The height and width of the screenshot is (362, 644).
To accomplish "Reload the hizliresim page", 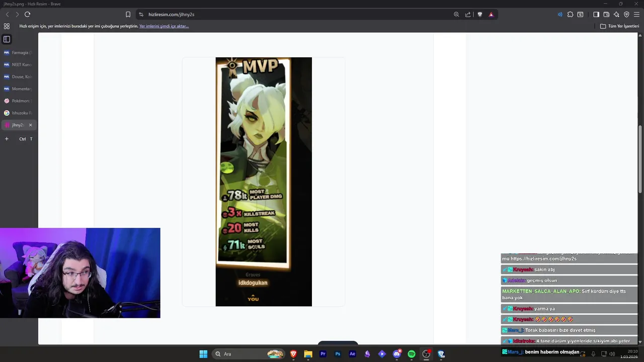I will [x=27, y=15].
